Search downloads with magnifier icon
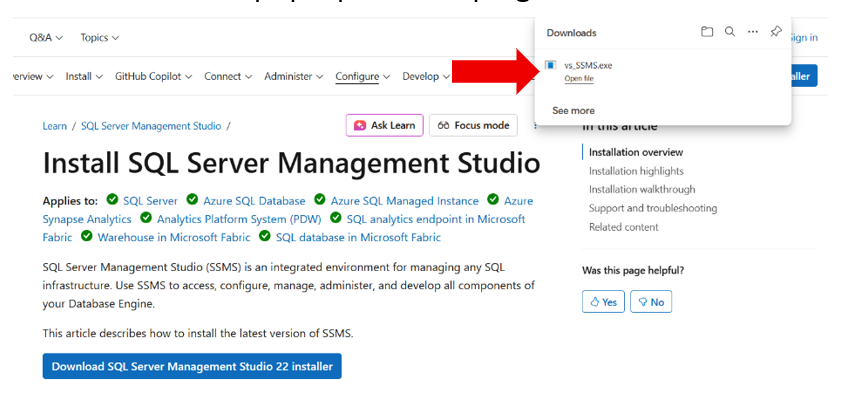 730,32
